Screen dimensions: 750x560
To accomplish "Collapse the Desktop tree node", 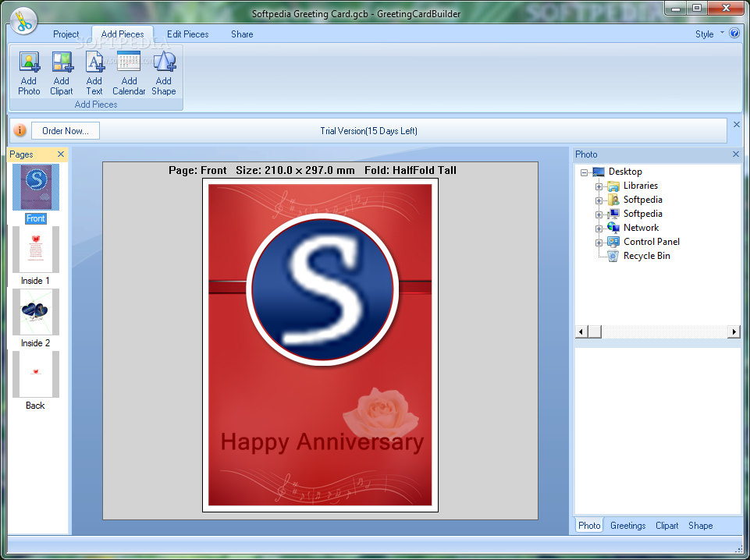I will pyautogui.click(x=584, y=172).
